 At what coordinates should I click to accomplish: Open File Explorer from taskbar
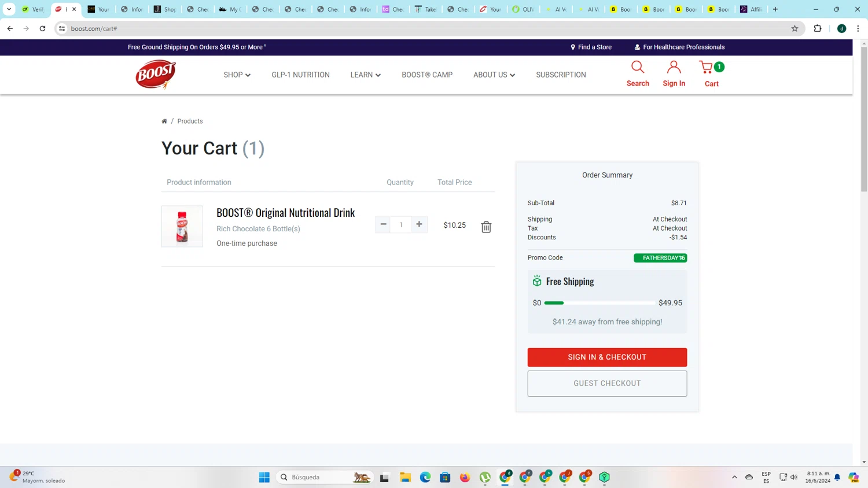point(405,477)
